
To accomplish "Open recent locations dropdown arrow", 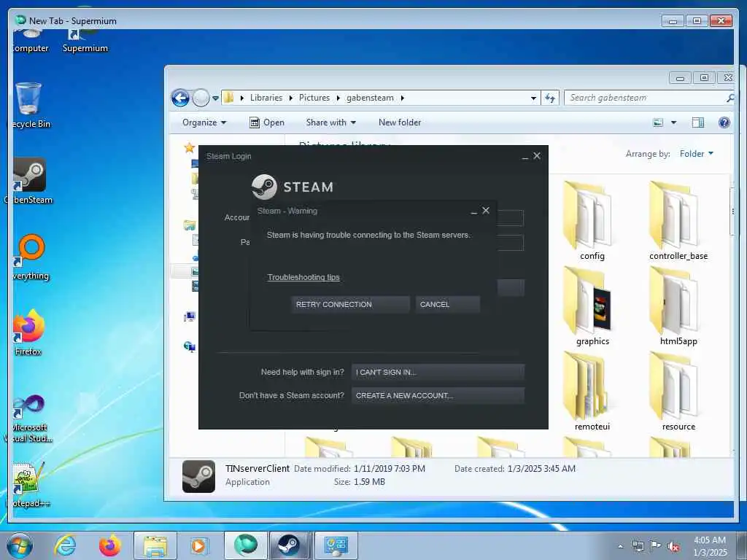I will click(x=215, y=98).
